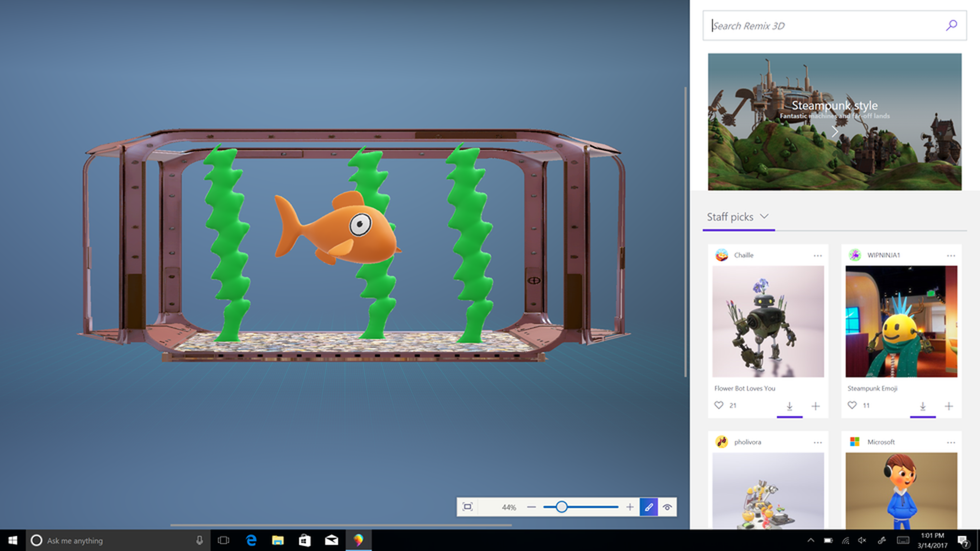Click the Remix 3D search magnifier icon
The image size is (980, 551).
coord(951,26)
